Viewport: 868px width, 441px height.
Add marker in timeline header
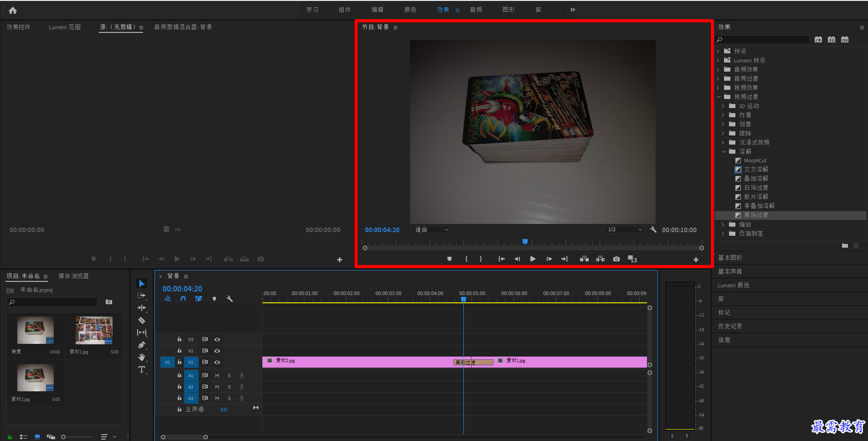214,299
